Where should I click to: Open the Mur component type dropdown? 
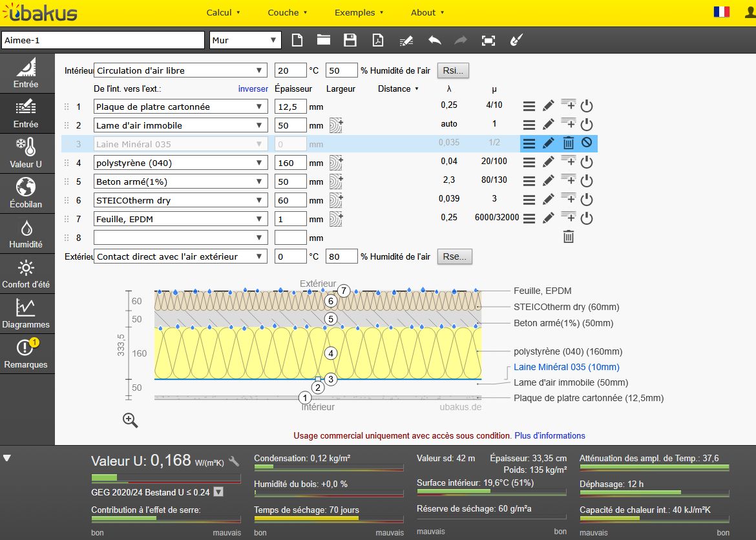[x=244, y=40]
